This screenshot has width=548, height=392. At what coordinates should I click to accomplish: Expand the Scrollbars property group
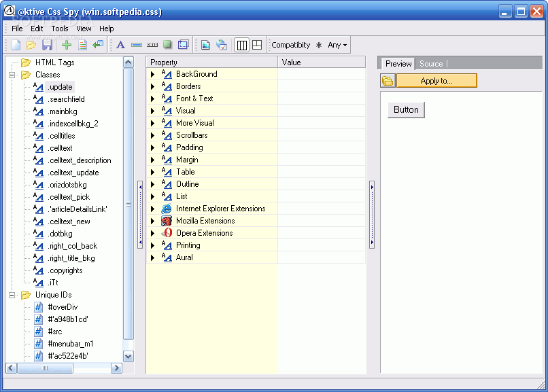coord(153,135)
